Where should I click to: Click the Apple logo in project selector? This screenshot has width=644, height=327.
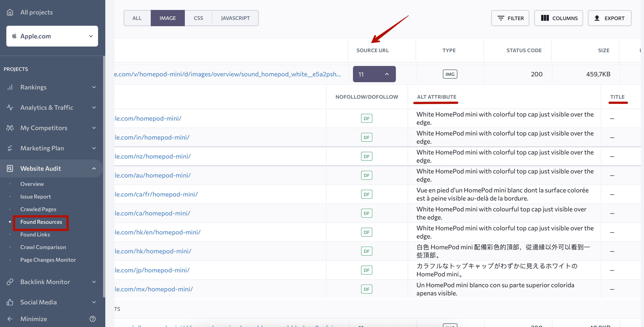[14, 36]
